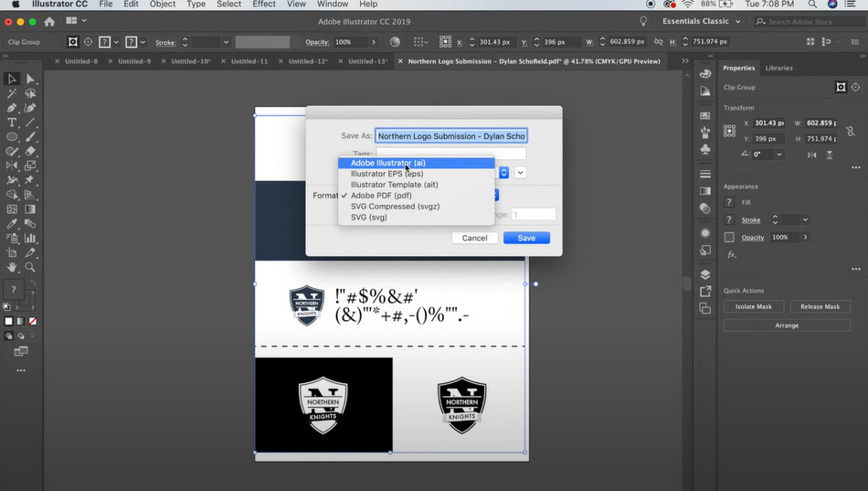Viewport: 868px width, 491px height.
Task: Toggle constrain width and height proportions link
Action: point(851,131)
